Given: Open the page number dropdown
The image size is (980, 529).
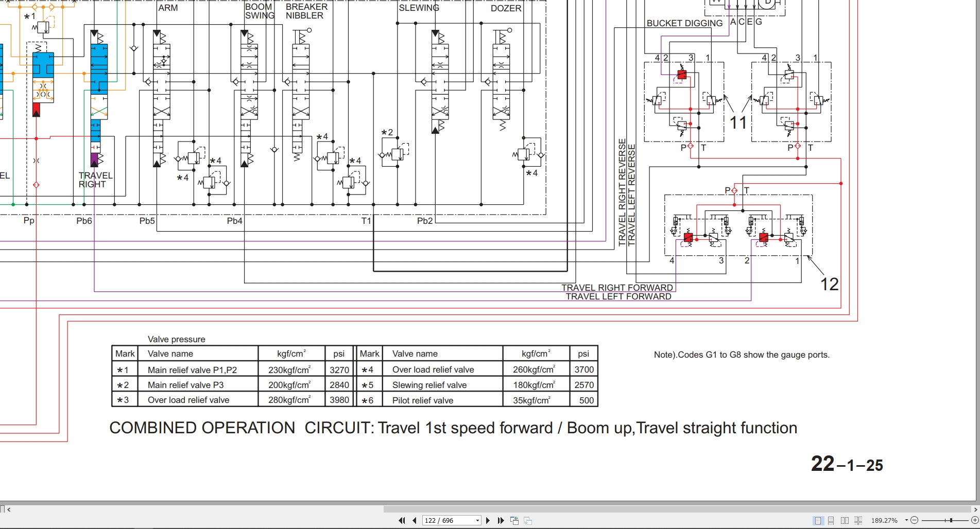Looking at the screenshot, I should pos(477,521).
